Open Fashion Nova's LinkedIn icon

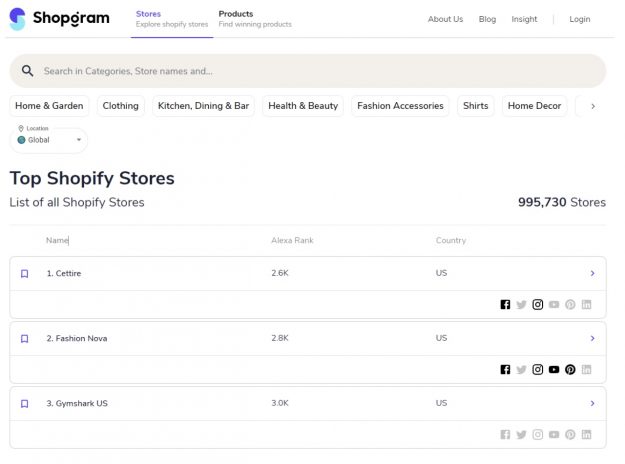click(586, 370)
